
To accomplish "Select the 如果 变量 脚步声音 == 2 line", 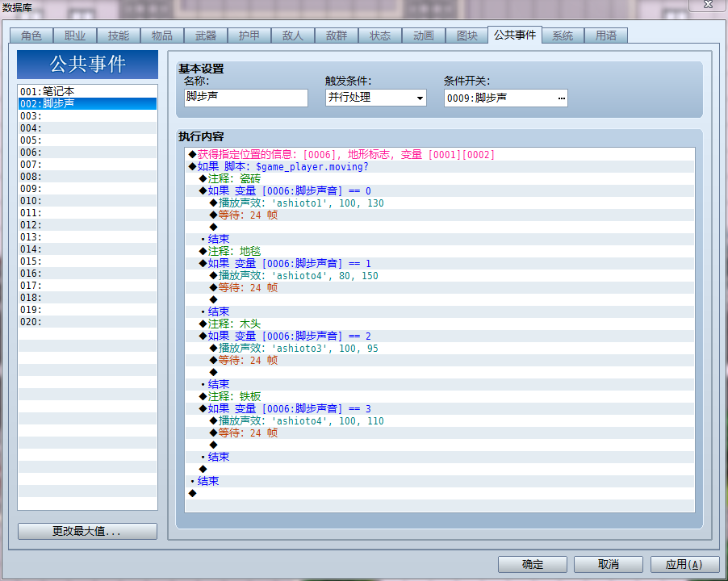I will 440,336.
